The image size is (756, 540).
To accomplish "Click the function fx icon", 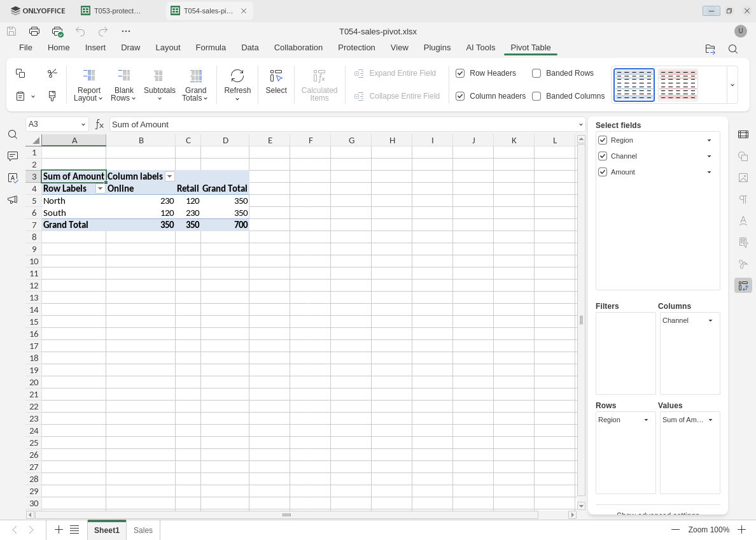I will pyautogui.click(x=99, y=125).
